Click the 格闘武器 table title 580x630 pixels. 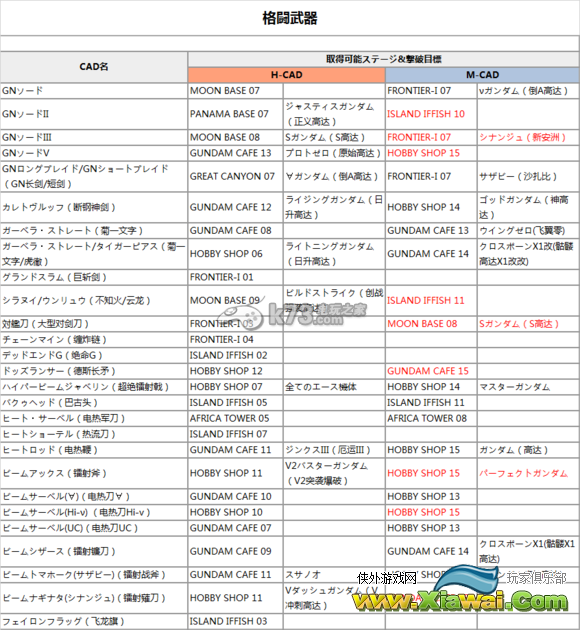(290, 18)
